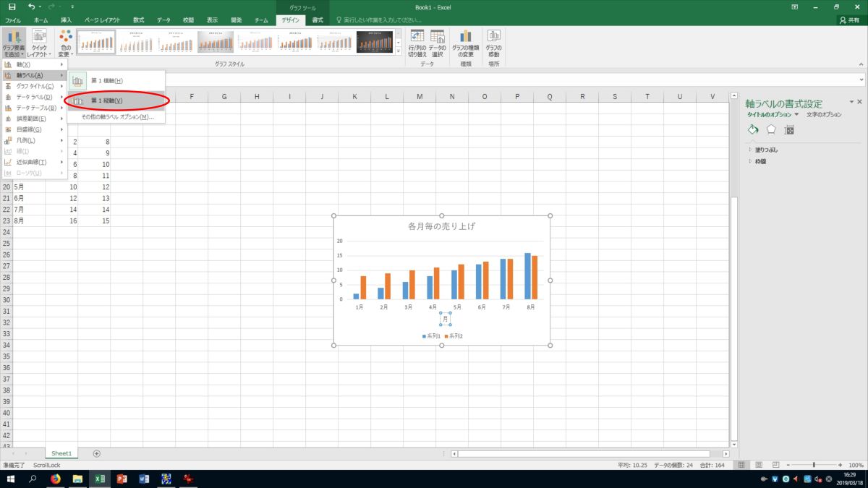Screen dimensions: 868x488
Task: Click zoom in plus on status bar
Action: pyautogui.click(x=841, y=465)
